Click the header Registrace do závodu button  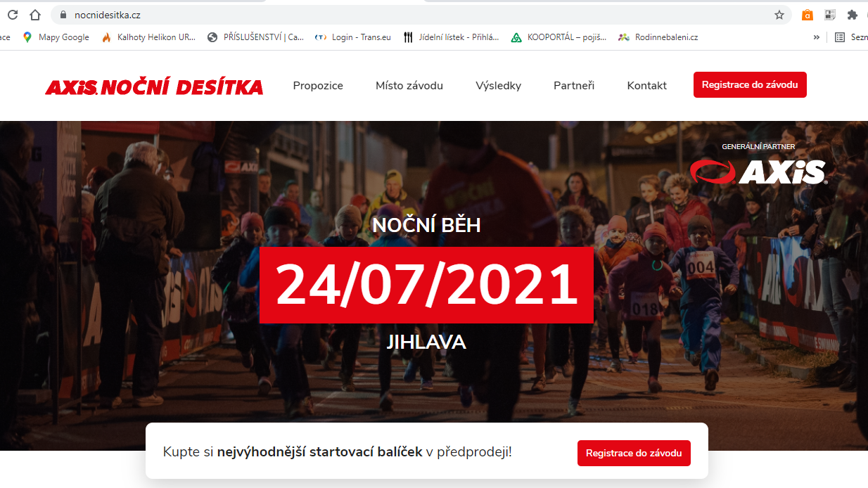pos(750,85)
